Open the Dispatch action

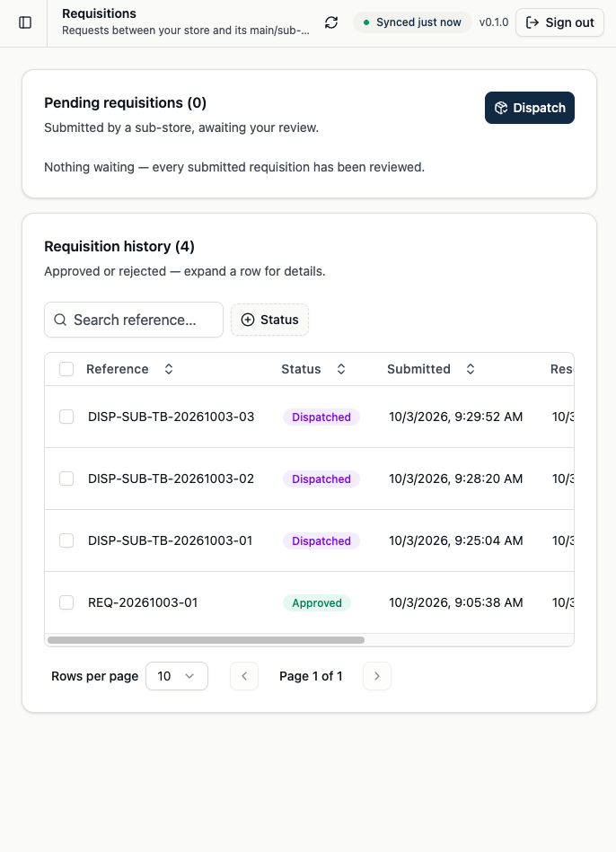pyautogui.click(x=530, y=108)
